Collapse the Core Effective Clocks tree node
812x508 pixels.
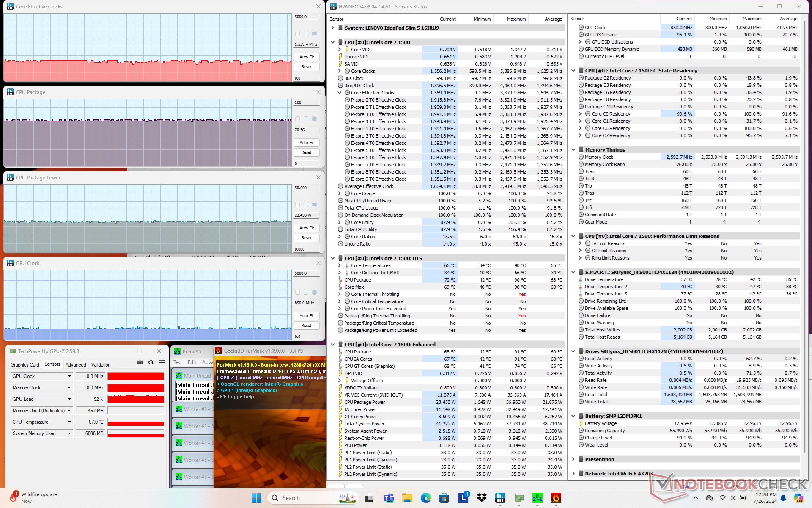[x=339, y=93]
